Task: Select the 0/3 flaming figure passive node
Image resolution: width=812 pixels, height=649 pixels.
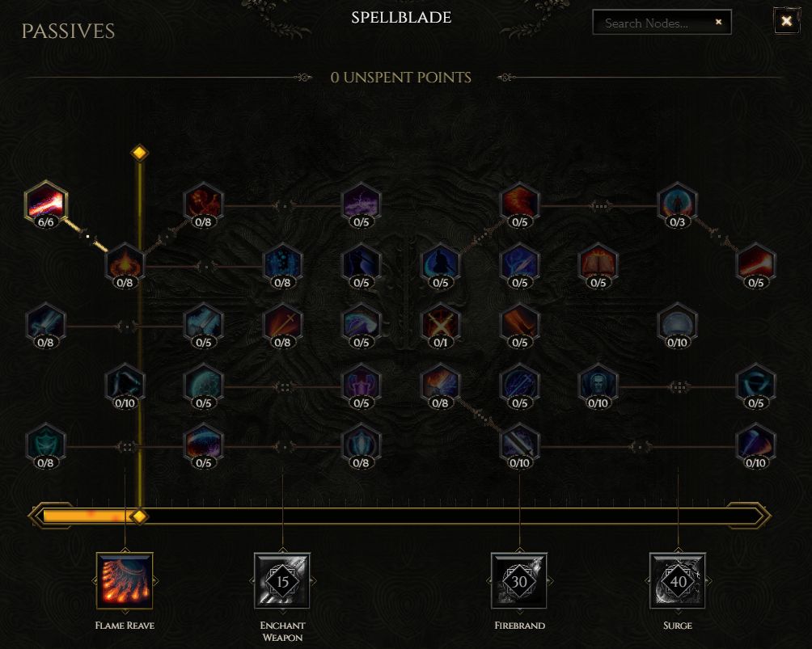Action: pyautogui.click(x=677, y=205)
